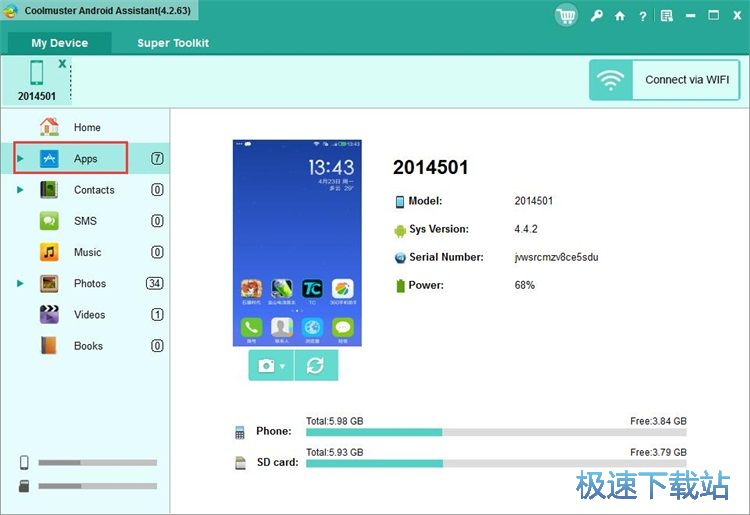
Task: Click the Photos count badge 34
Action: point(154,283)
